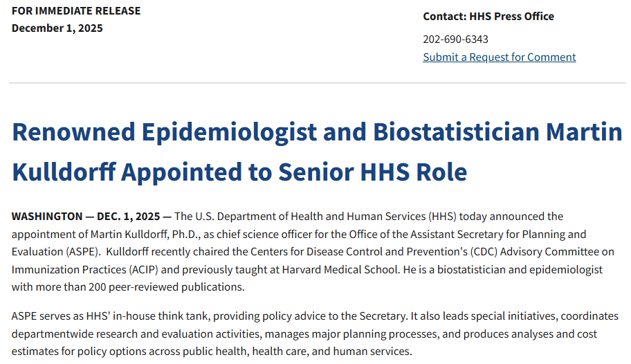The width and height of the screenshot is (631, 364).
Task: Click the phrase 200 peer-reviewed publications
Action: [x=167, y=287]
